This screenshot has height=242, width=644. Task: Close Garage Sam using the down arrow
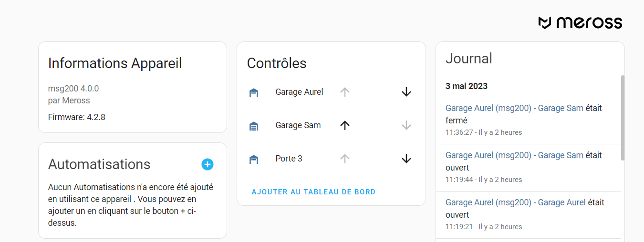(x=406, y=125)
